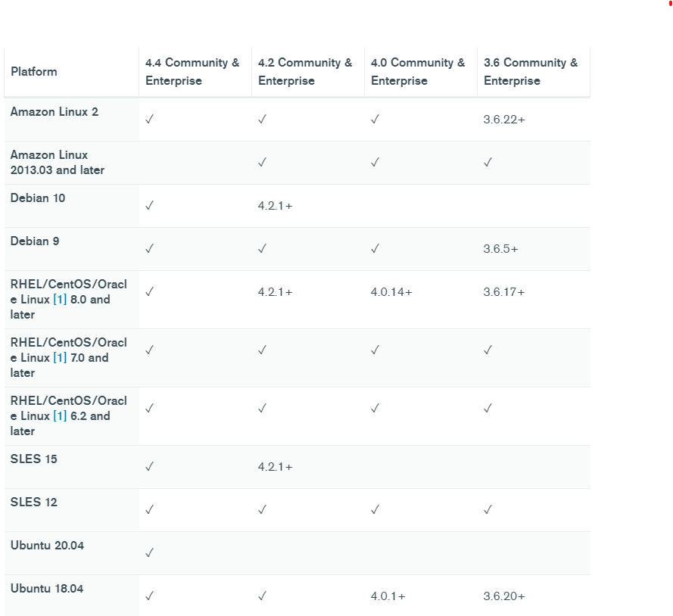Image resolution: width=673 pixels, height=616 pixels.
Task: Click the SLES 15 checkmark under 4.4
Action: point(149,466)
